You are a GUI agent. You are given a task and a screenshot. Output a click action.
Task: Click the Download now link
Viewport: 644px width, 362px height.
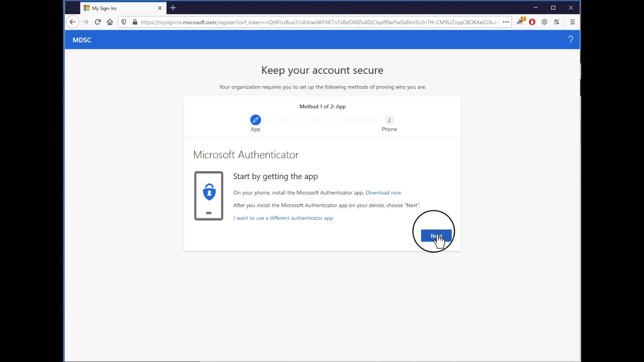coord(383,192)
